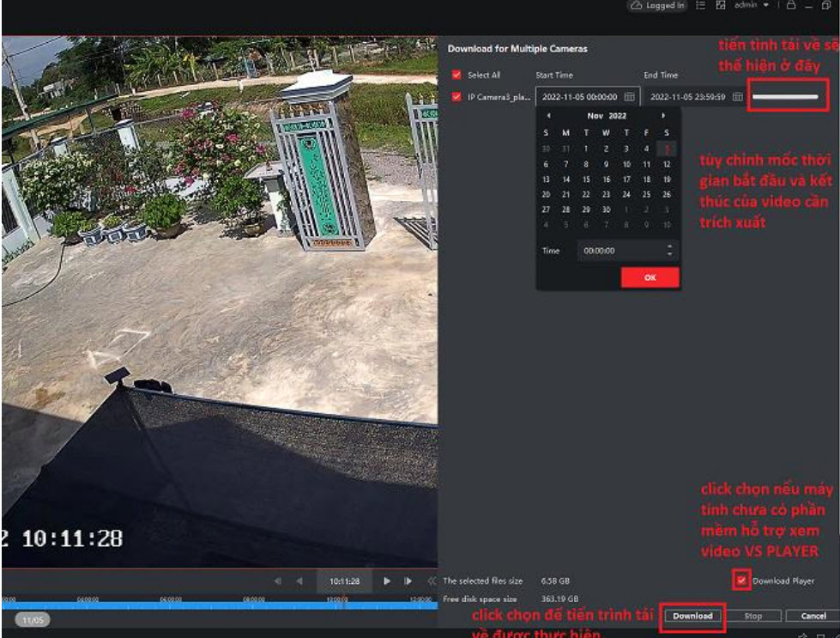Uncheck the IP Camera3 checkbox

(456, 97)
